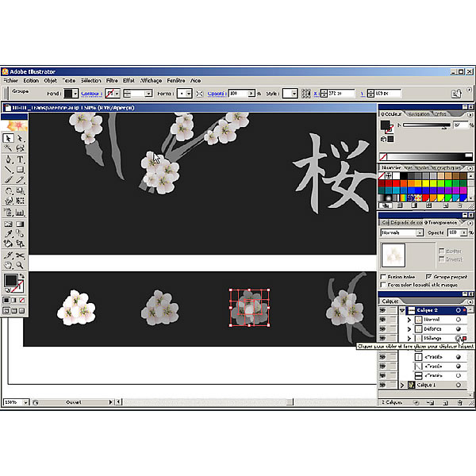Select the Scale tool

(20, 191)
